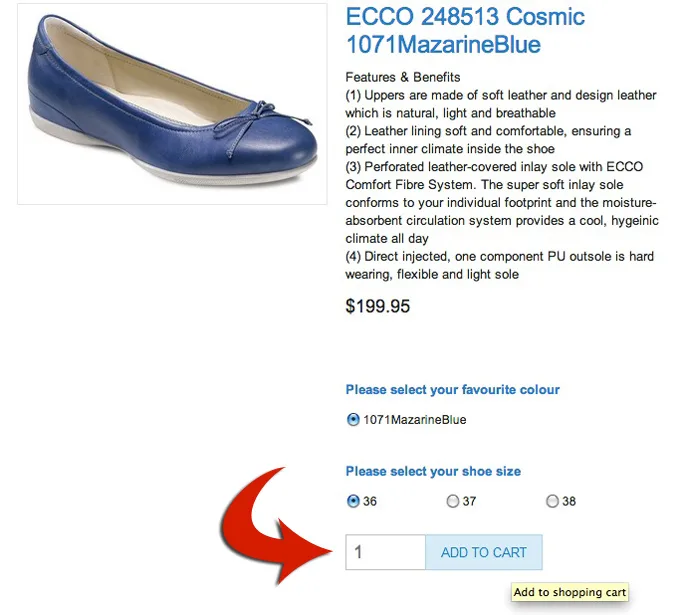680x615 pixels.
Task: Click 'Please select your shoe size' heading
Action: click(x=433, y=471)
